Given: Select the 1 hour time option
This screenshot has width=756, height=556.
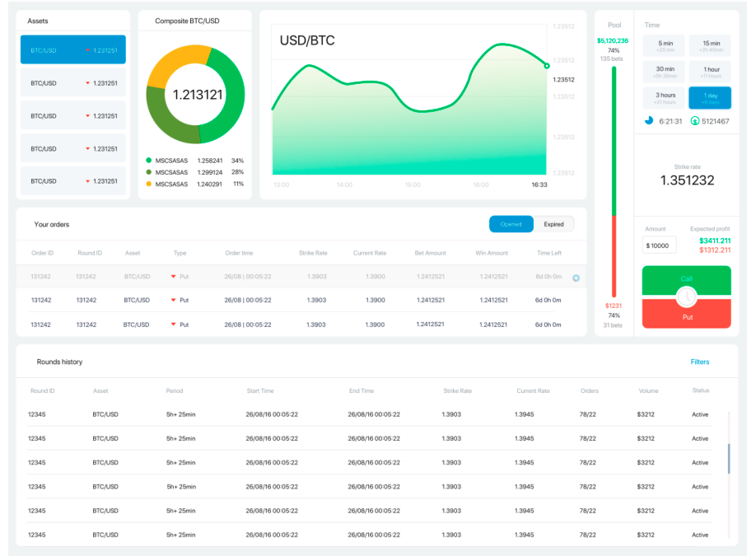Looking at the screenshot, I should tap(710, 72).
